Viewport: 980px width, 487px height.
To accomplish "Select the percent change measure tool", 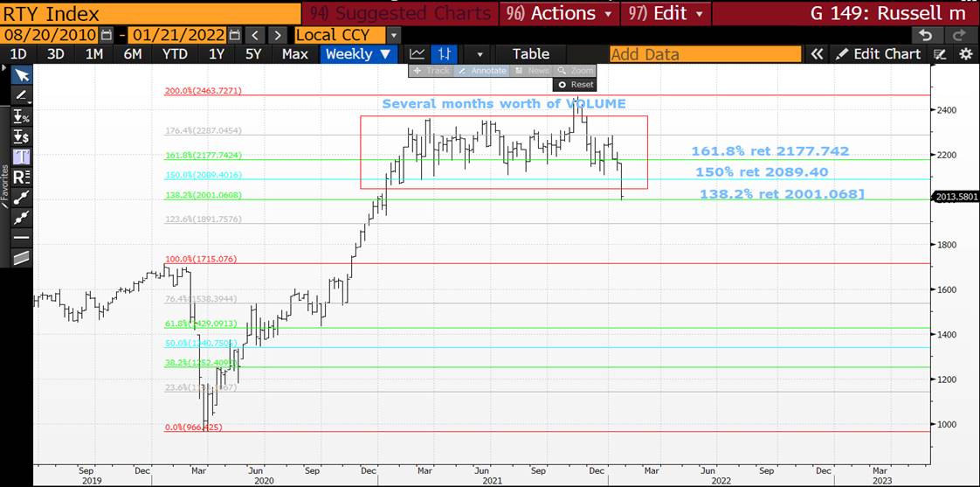I will click(x=22, y=116).
